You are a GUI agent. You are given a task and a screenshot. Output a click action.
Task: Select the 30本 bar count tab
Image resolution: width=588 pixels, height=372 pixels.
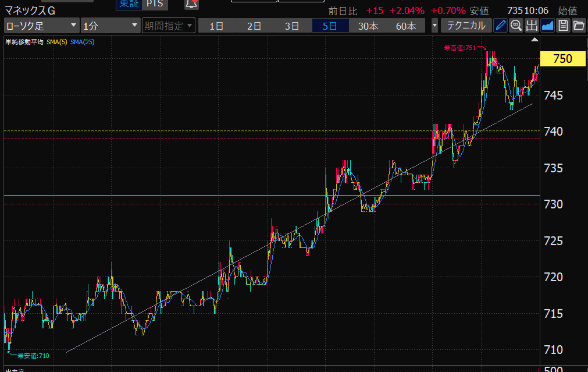[x=368, y=26]
